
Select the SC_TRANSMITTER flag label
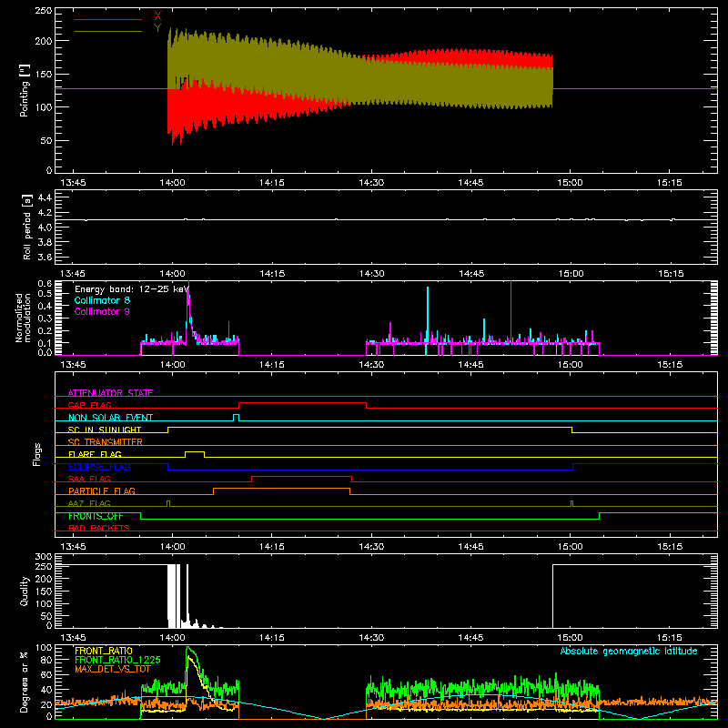tap(106, 441)
